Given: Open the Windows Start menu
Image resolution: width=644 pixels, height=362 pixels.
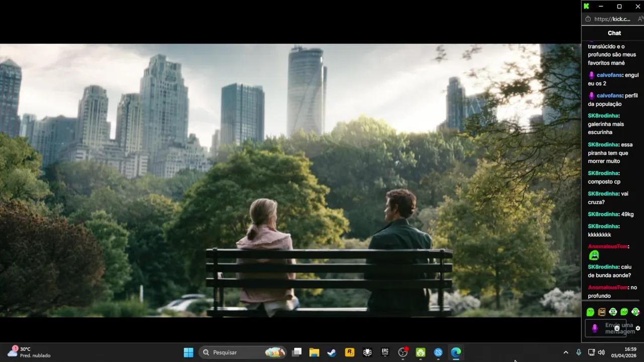Looking at the screenshot, I should (x=189, y=352).
